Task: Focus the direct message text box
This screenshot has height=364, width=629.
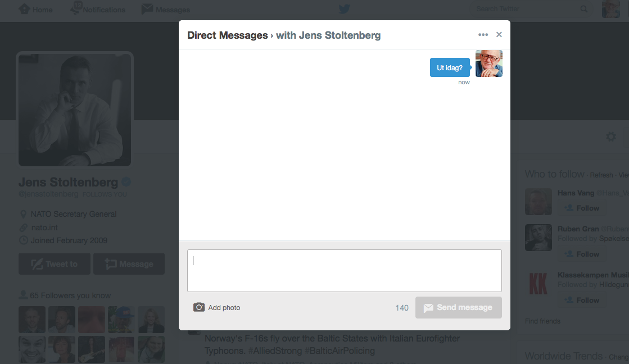Action: coord(345,271)
